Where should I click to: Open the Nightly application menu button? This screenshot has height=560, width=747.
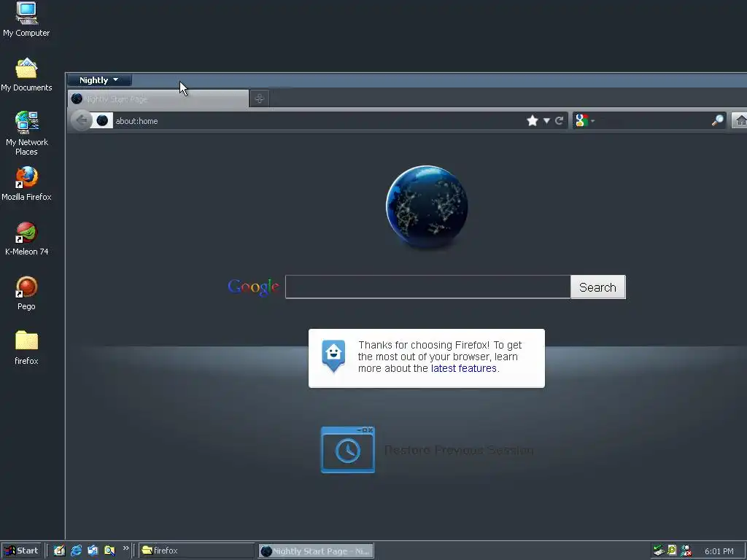[99, 80]
